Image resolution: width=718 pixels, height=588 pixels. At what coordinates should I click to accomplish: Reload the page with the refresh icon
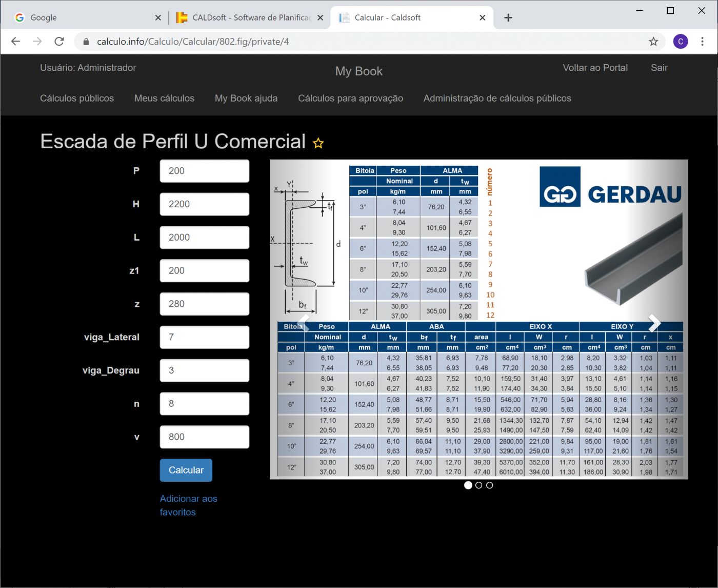point(59,42)
